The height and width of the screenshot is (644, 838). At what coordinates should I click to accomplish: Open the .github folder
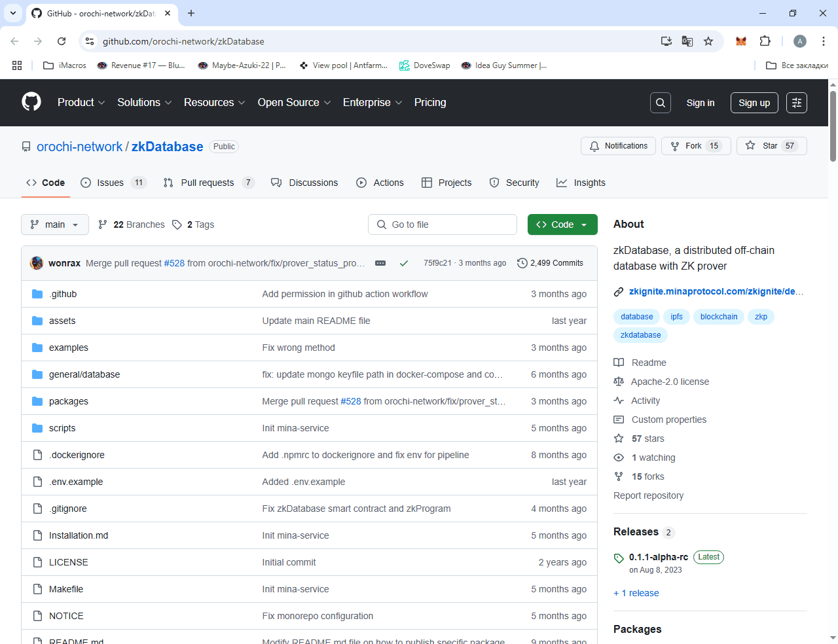[x=63, y=294]
